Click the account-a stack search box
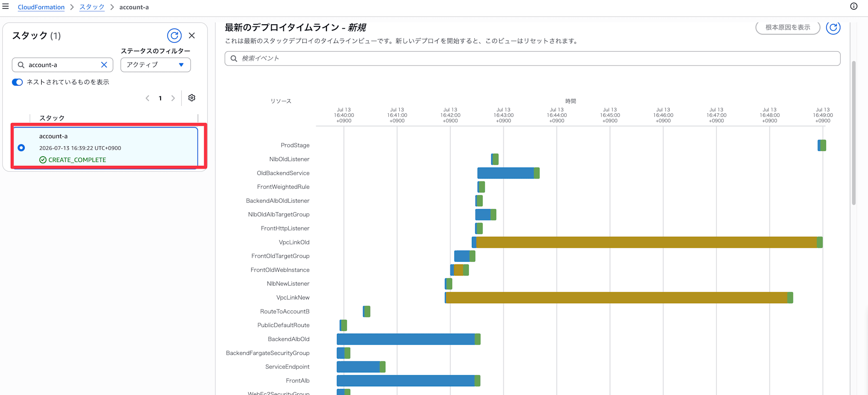 click(62, 65)
